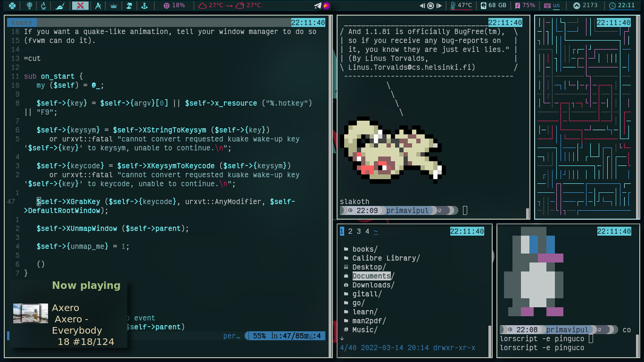This screenshot has height=362, width=644.
Task: Click the disk 68 GB indicator
Action: click(493, 6)
